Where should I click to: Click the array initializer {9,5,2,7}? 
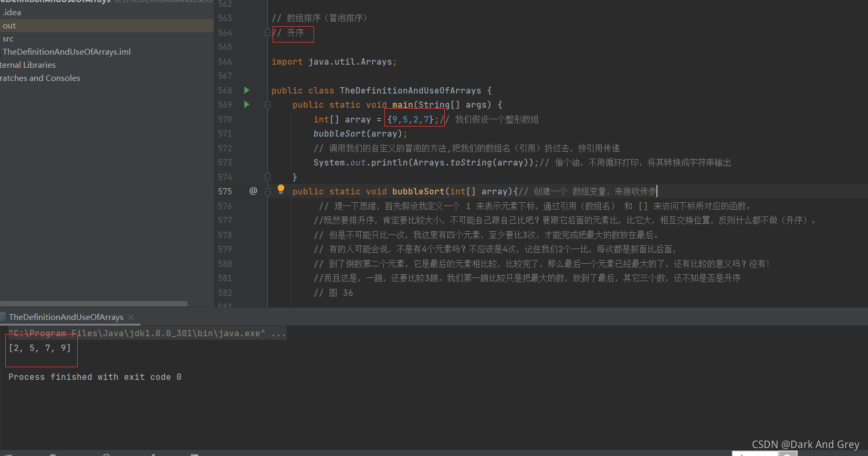click(411, 119)
